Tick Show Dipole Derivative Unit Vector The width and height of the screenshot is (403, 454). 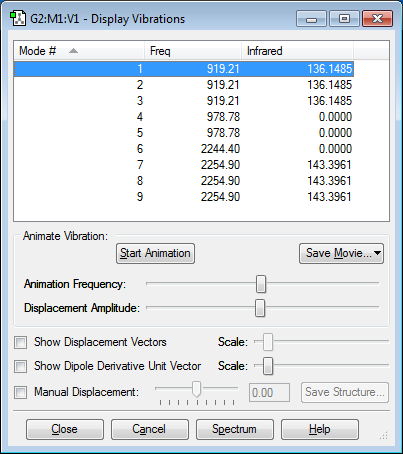21,366
